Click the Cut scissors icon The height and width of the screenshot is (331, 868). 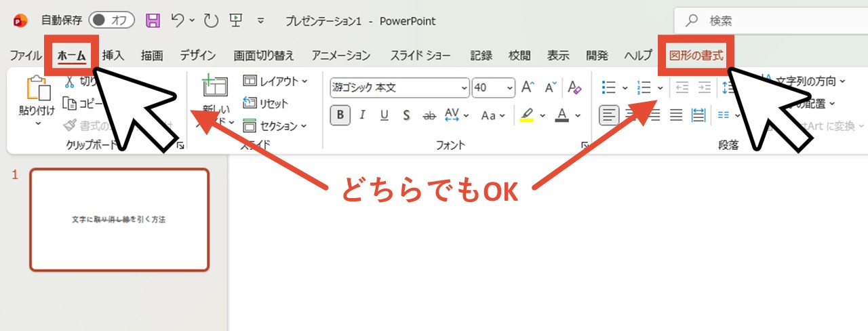tap(69, 82)
